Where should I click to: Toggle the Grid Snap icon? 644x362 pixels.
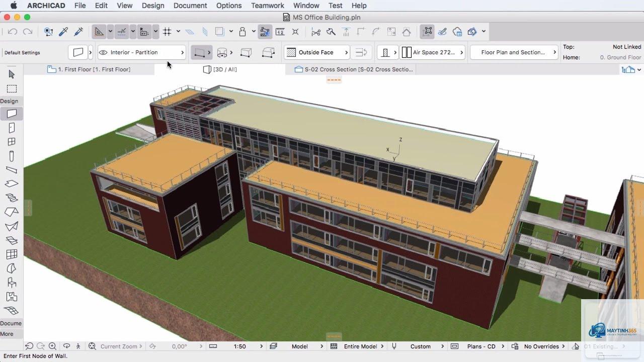(x=168, y=32)
